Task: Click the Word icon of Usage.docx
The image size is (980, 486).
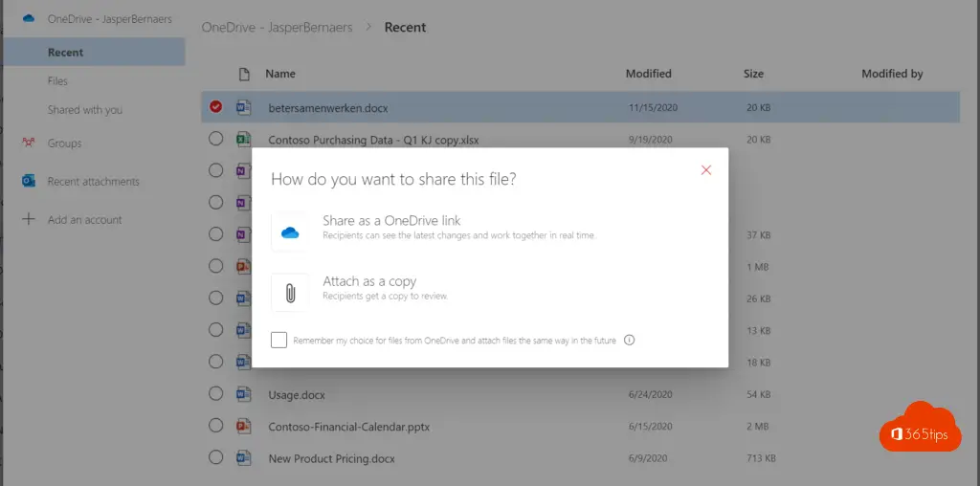Action: tap(244, 394)
